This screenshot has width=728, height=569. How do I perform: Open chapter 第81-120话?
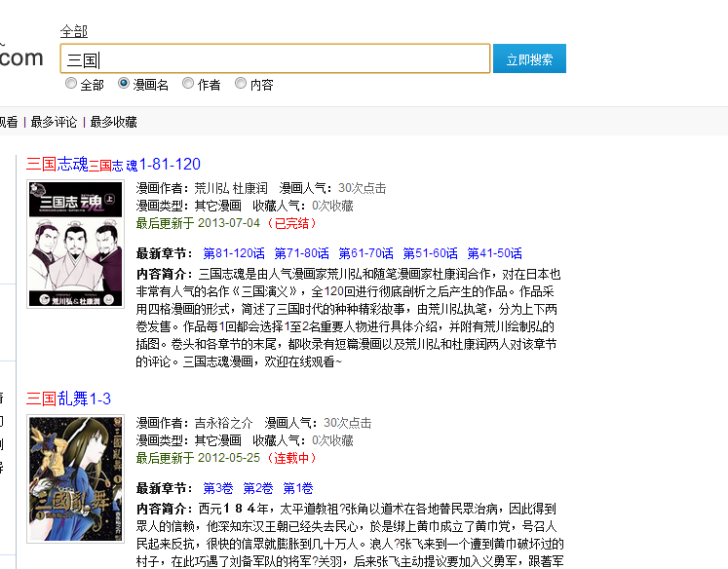pos(234,253)
